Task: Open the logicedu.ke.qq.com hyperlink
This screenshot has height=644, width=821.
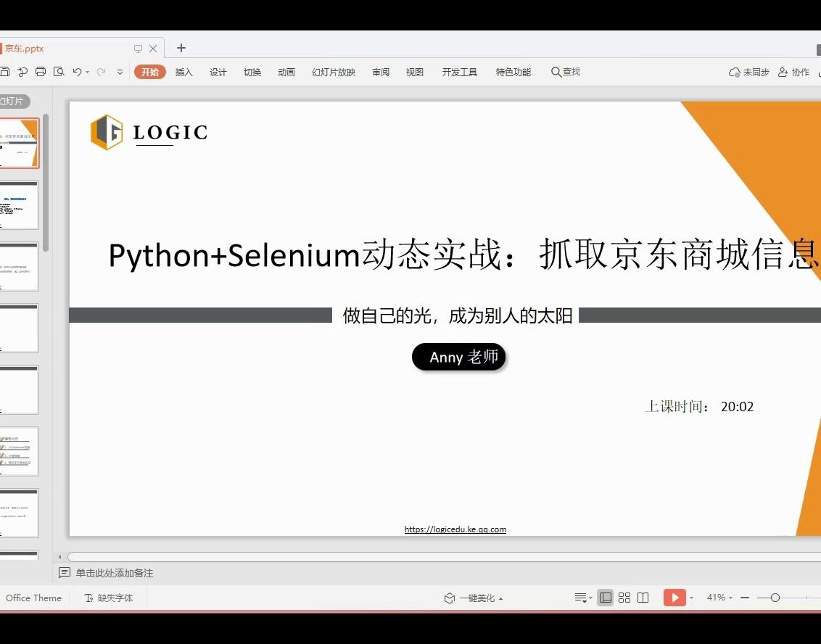Action: [454, 529]
